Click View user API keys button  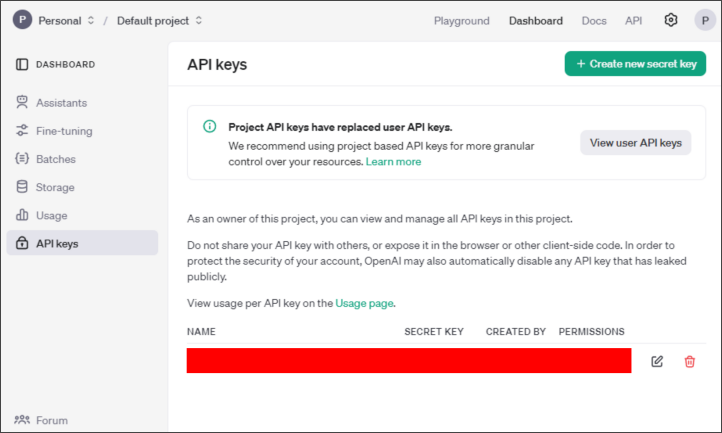click(635, 143)
